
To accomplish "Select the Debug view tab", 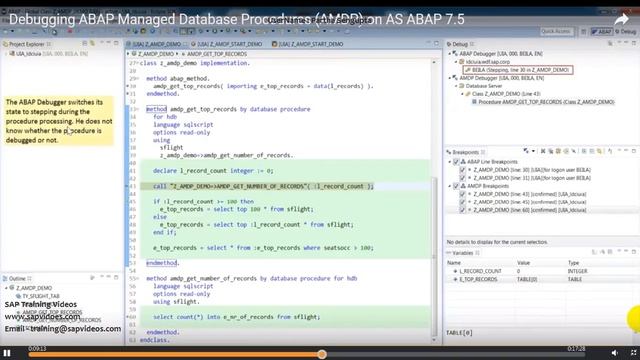I will (460, 44).
